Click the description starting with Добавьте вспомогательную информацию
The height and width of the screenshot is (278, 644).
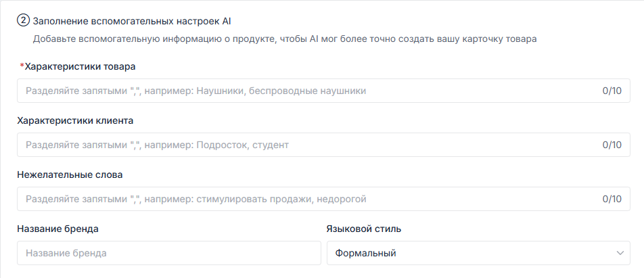285,39
